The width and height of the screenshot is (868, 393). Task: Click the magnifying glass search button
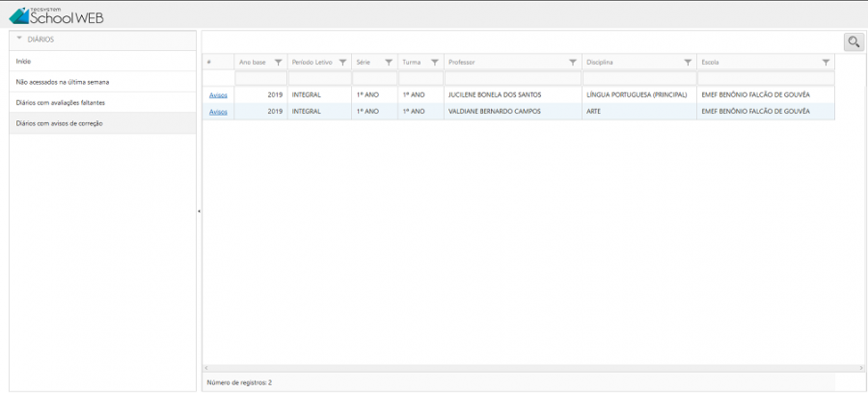pyautogui.click(x=854, y=41)
